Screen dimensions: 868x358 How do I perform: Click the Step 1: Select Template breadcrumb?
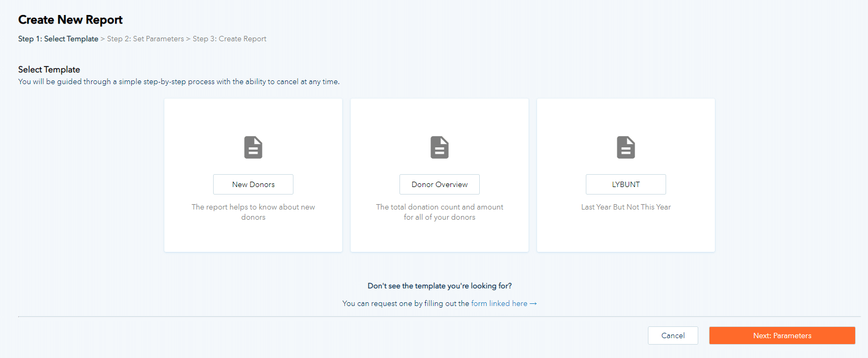tap(58, 39)
